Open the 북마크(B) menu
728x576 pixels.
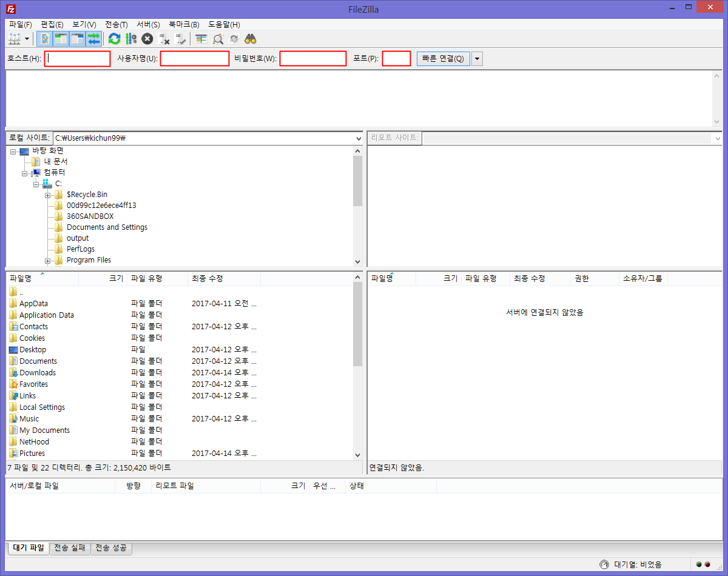184,24
